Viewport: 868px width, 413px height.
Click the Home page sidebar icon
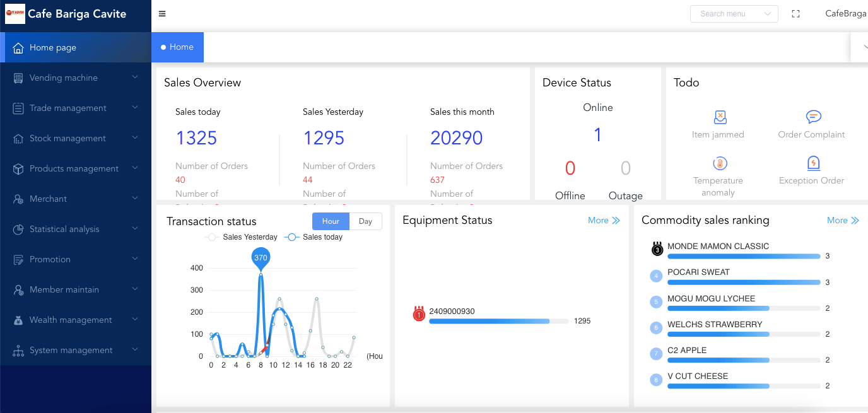tap(18, 48)
